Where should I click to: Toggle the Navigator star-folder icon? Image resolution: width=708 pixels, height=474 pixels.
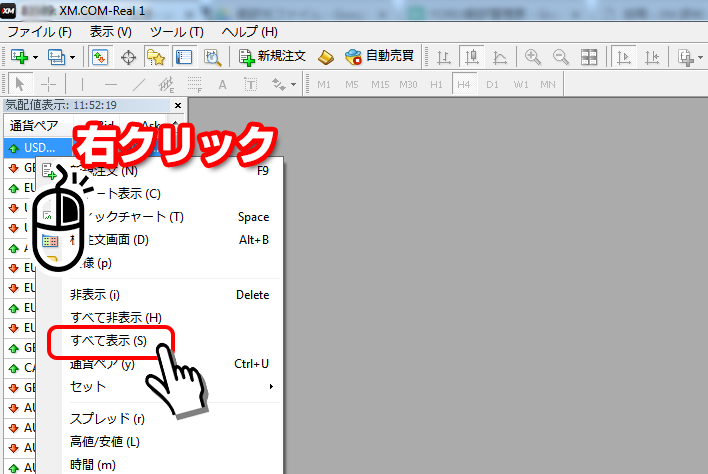click(156, 57)
